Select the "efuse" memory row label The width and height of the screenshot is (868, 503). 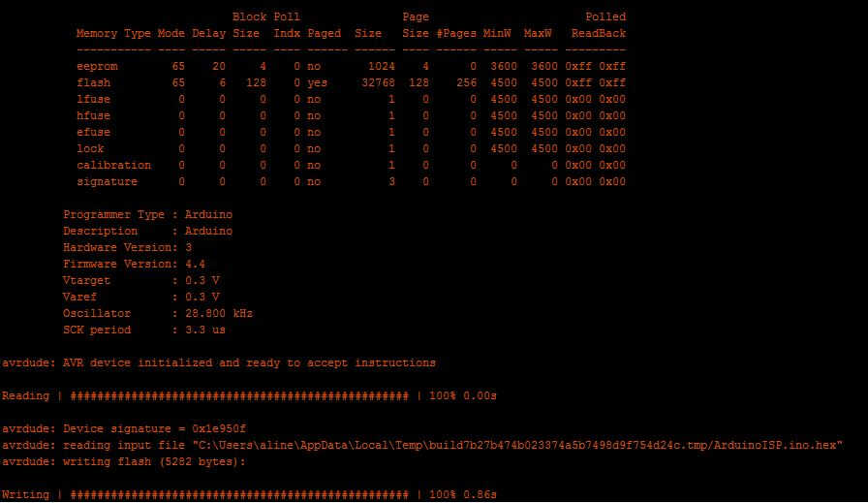click(x=94, y=133)
